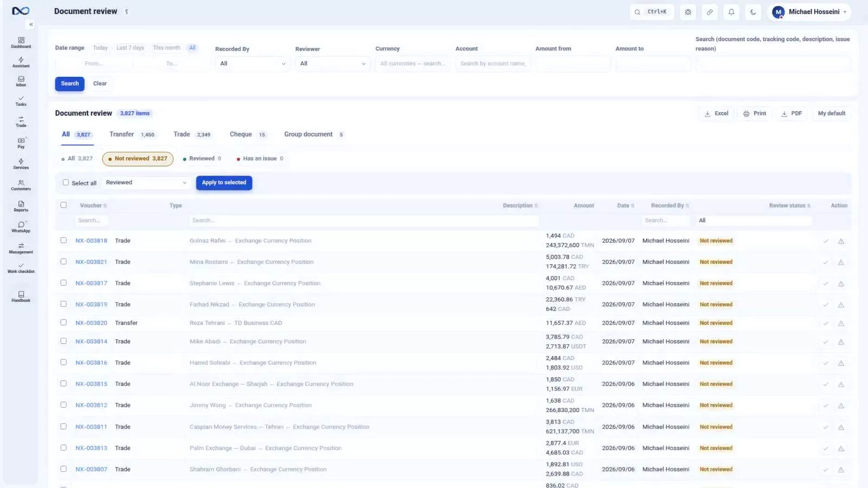Click the Account search input field
This screenshot has height=488, width=868.
[493, 63]
